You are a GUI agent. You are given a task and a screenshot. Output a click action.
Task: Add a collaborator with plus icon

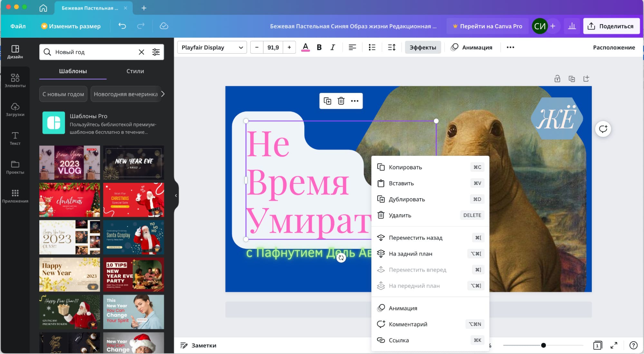(x=553, y=26)
